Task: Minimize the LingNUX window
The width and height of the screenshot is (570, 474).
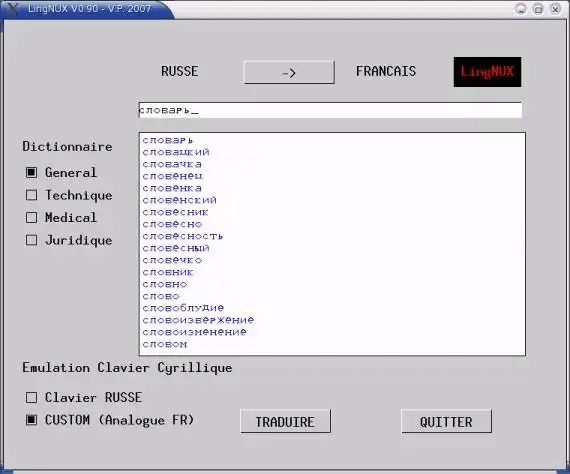Action: coord(521,9)
